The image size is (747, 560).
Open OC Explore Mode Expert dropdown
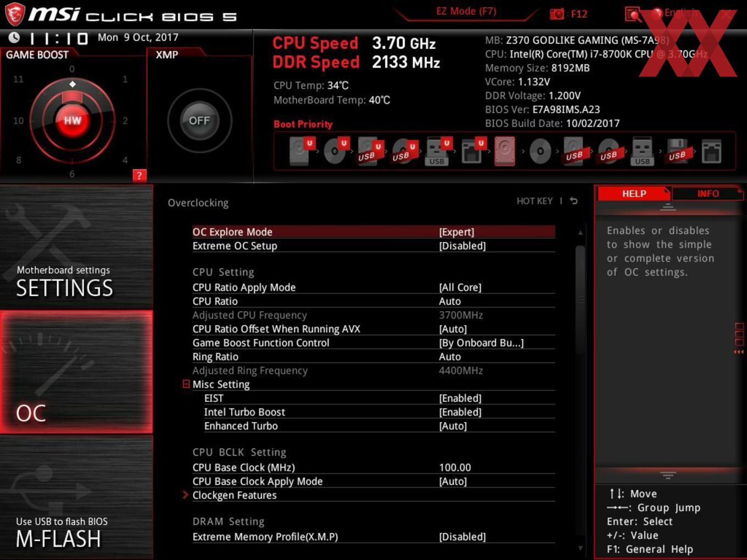456,232
